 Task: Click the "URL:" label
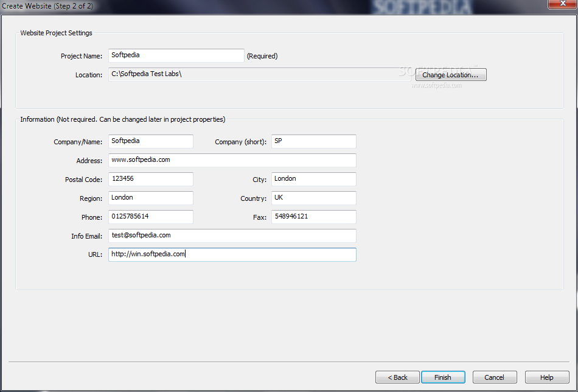[96, 255]
